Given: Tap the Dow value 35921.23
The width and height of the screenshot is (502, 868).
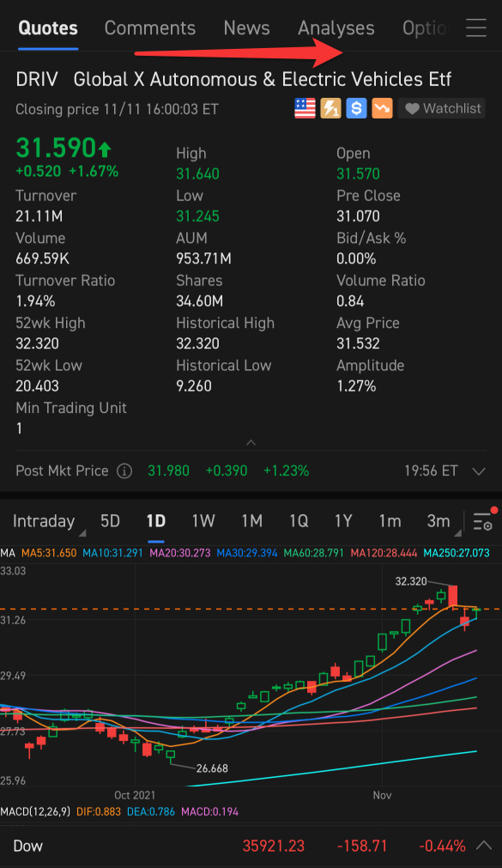Looking at the screenshot, I should pyautogui.click(x=274, y=846).
